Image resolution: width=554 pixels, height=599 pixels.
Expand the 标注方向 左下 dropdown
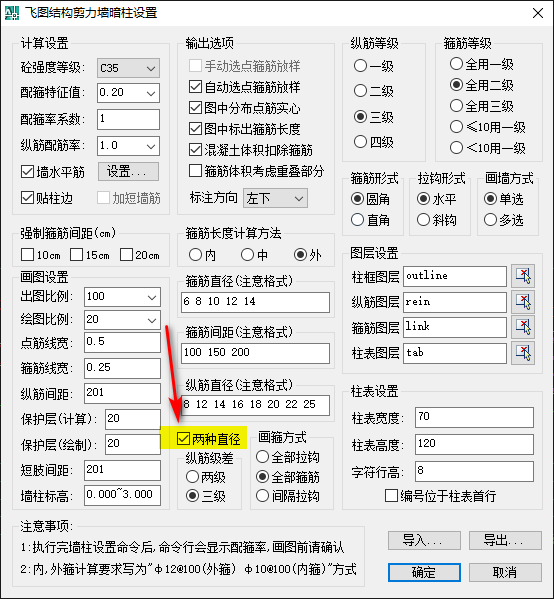coord(275,198)
